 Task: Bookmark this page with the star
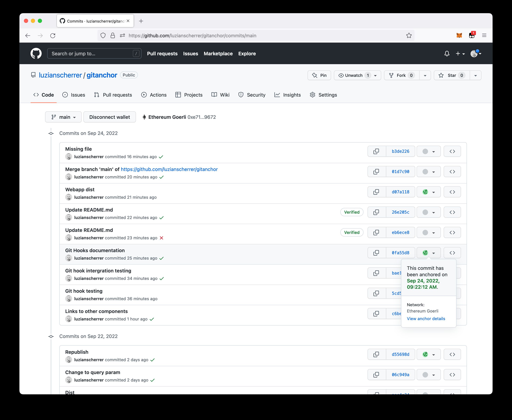click(409, 36)
